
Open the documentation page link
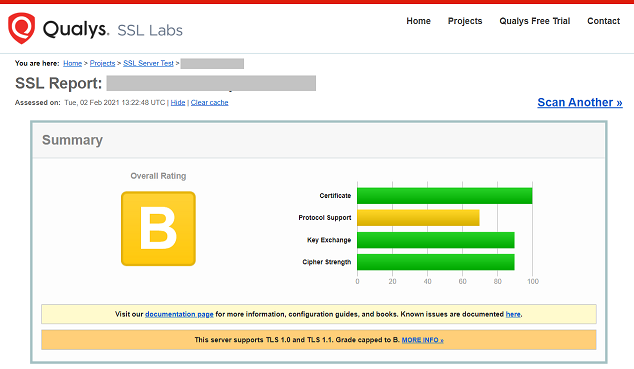tap(179, 314)
